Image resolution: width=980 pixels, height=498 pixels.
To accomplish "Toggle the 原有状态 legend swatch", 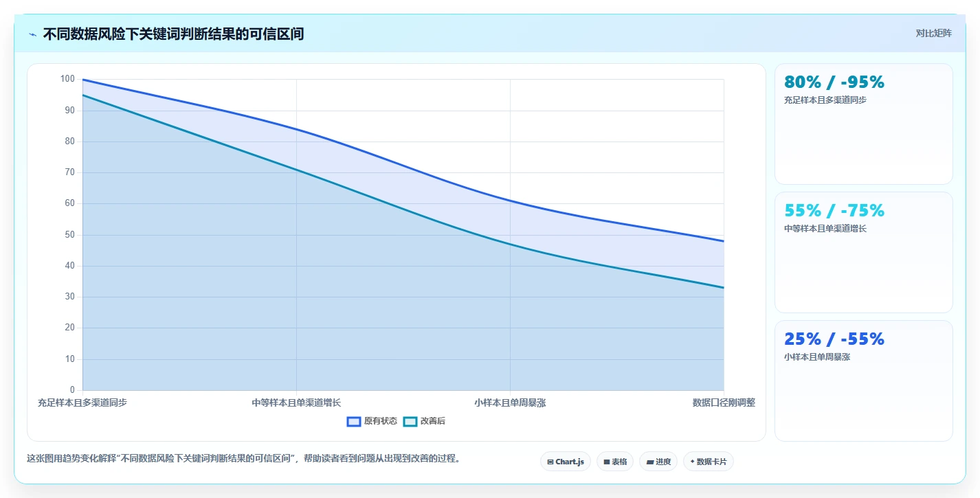I will click(x=354, y=421).
